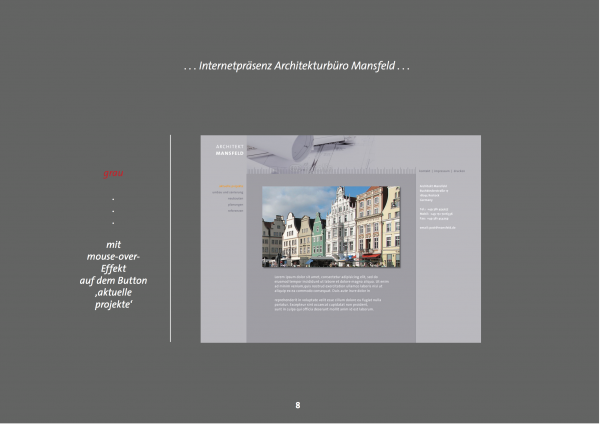Open the highlighted 'aktuelle projekte' menu item
The height and width of the screenshot is (424, 600).
point(231,186)
